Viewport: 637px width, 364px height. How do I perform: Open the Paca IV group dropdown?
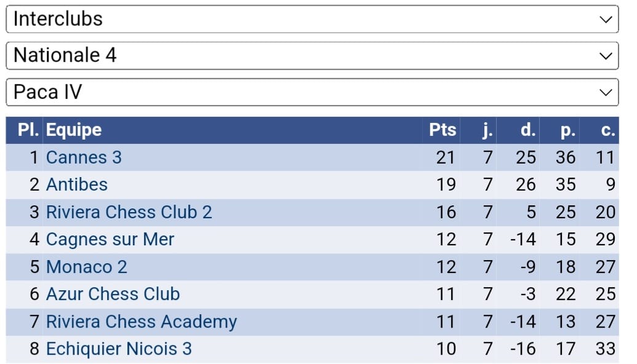click(x=311, y=92)
